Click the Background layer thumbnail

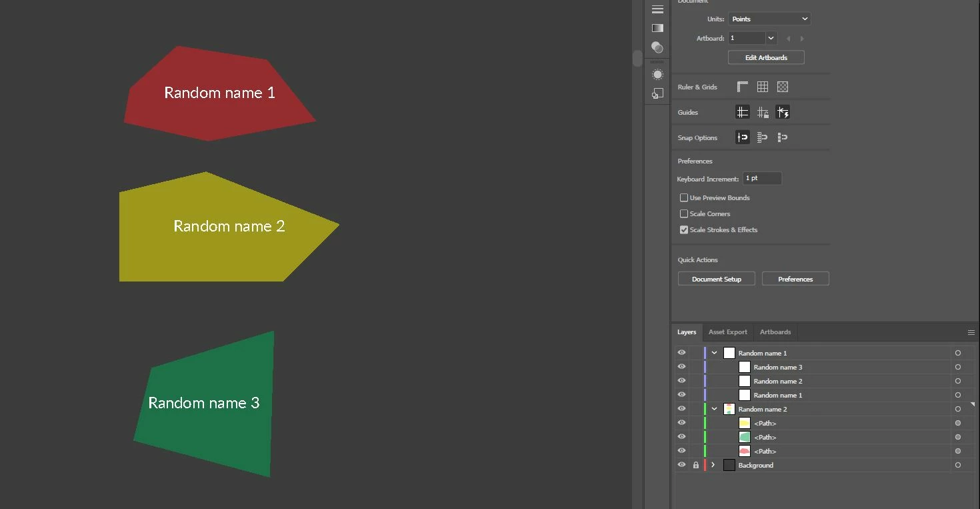729,465
